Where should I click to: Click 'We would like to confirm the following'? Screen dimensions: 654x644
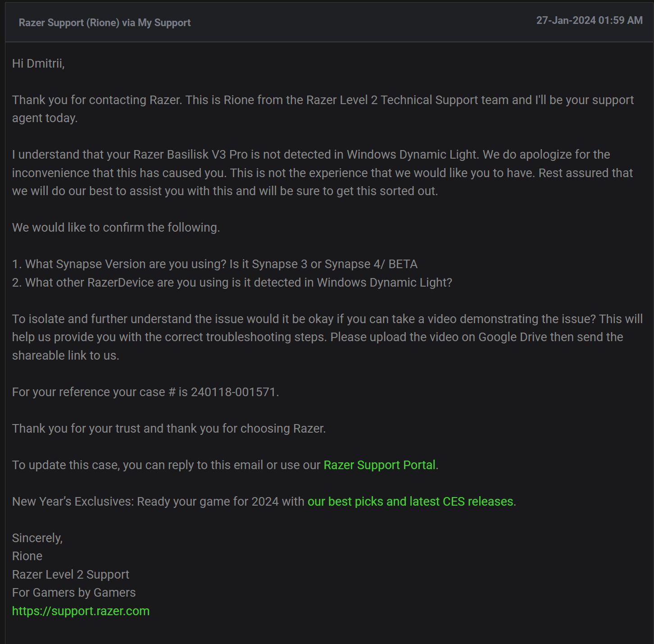116,228
